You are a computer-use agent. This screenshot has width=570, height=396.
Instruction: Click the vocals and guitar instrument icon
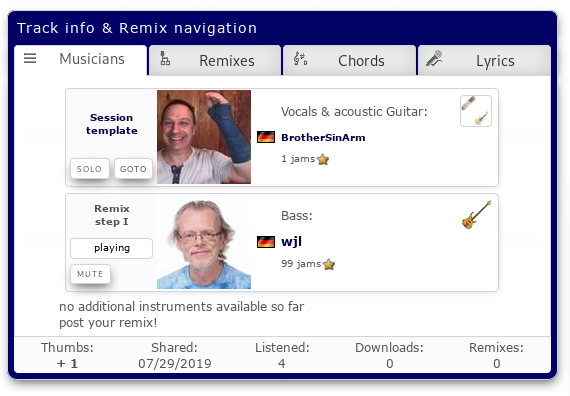(476, 111)
